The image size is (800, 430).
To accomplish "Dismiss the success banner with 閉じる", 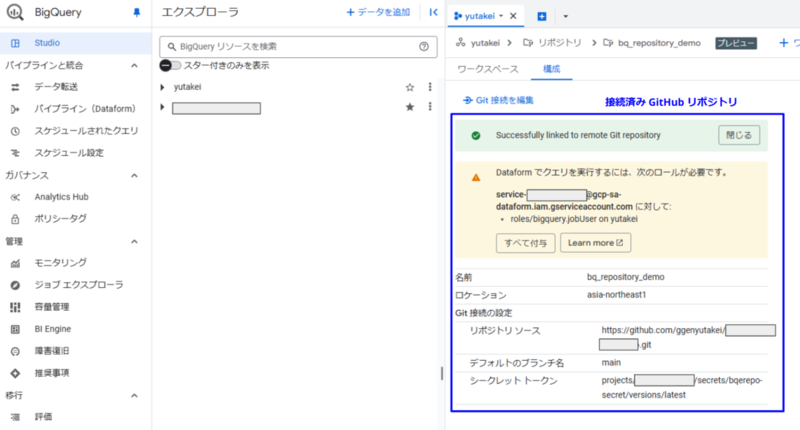I will pyautogui.click(x=739, y=135).
